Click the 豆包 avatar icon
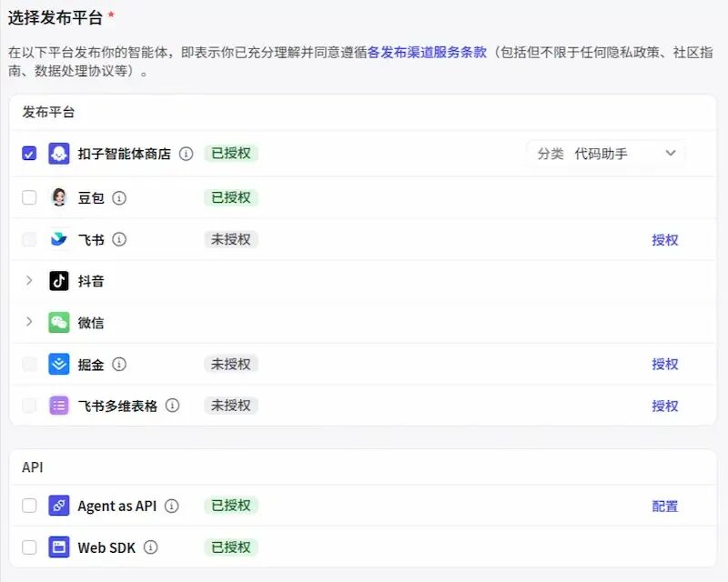The image size is (728, 582). [x=59, y=197]
